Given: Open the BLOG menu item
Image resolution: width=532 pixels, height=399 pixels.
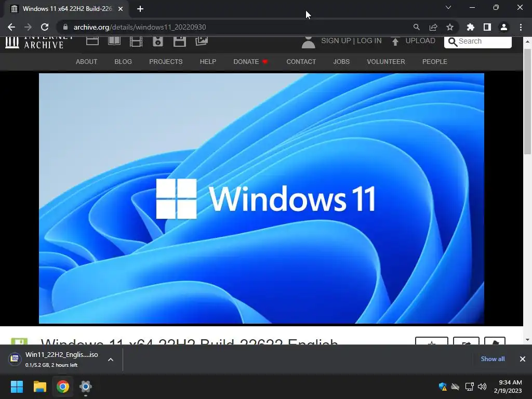Looking at the screenshot, I should (123, 62).
